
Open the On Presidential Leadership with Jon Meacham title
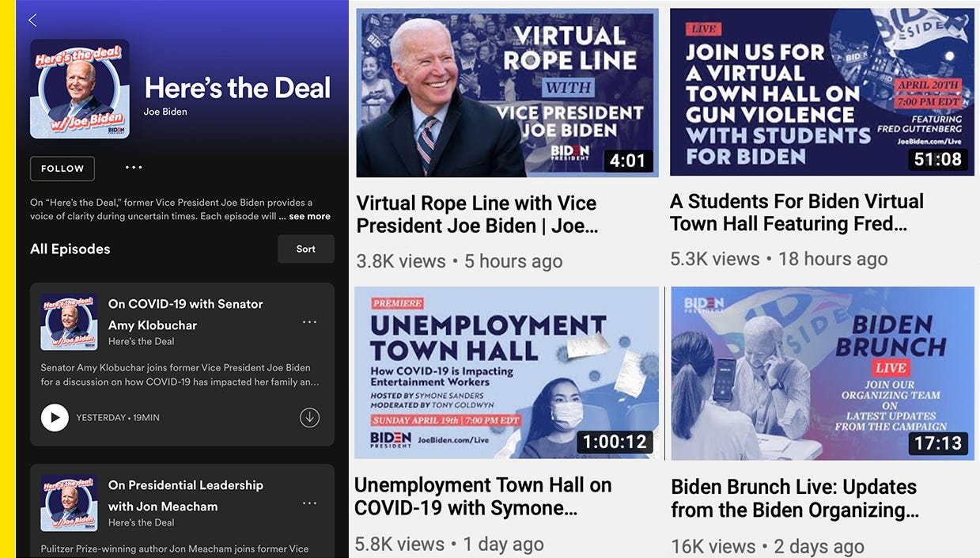[x=186, y=495]
